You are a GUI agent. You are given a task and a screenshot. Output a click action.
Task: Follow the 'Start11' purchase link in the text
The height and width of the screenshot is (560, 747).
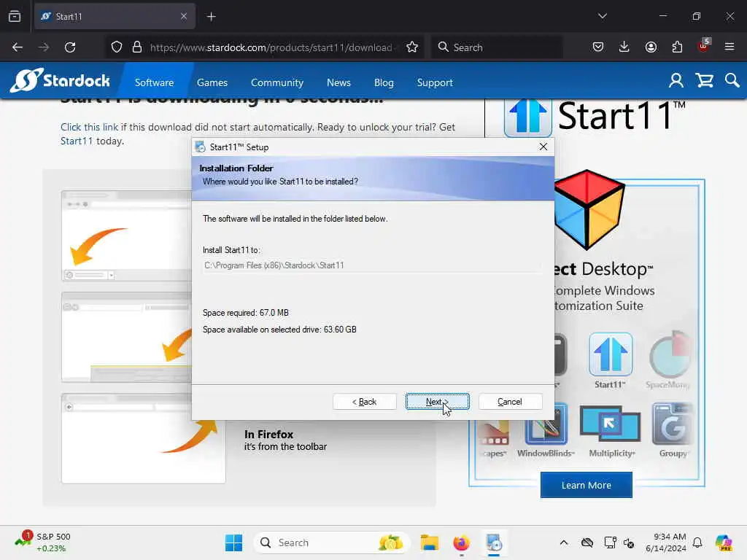point(76,141)
